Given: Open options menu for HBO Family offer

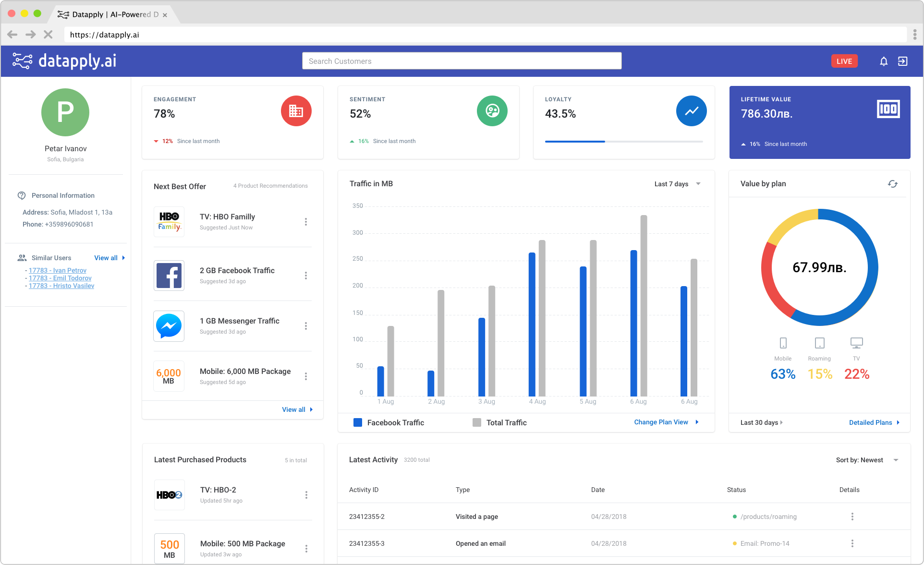Looking at the screenshot, I should coord(306,222).
